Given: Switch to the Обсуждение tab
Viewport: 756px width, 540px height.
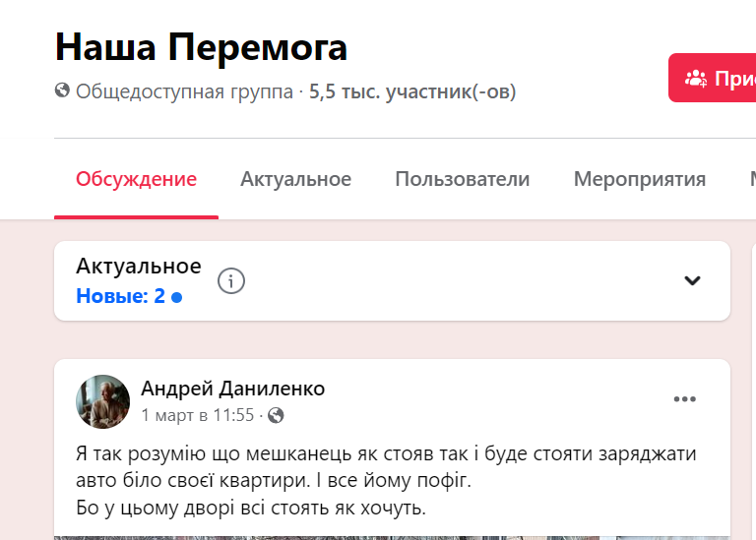Looking at the screenshot, I should 136,179.
